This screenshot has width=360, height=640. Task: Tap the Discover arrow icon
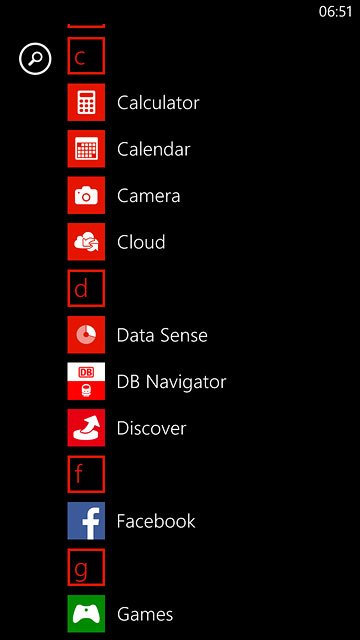pyautogui.click(x=86, y=428)
